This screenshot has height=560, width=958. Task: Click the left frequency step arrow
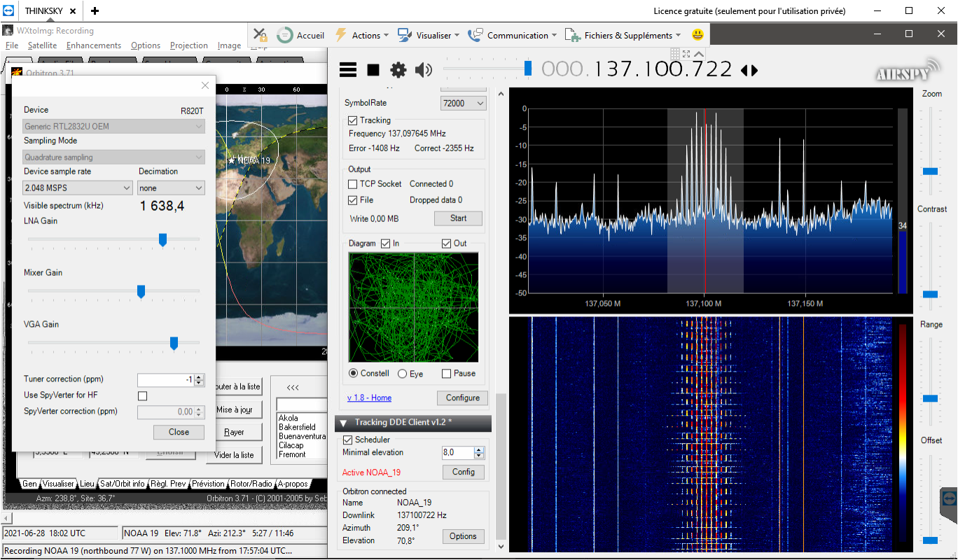(744, 70)
